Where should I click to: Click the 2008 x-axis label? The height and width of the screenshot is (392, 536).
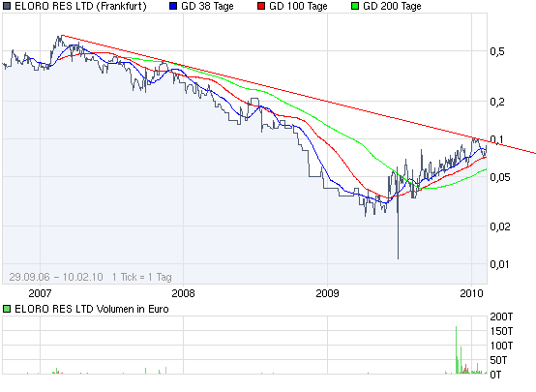183,293
